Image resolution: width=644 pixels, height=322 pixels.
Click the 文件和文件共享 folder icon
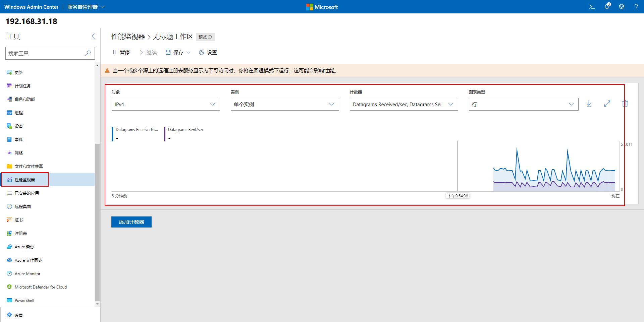point(9,166)
